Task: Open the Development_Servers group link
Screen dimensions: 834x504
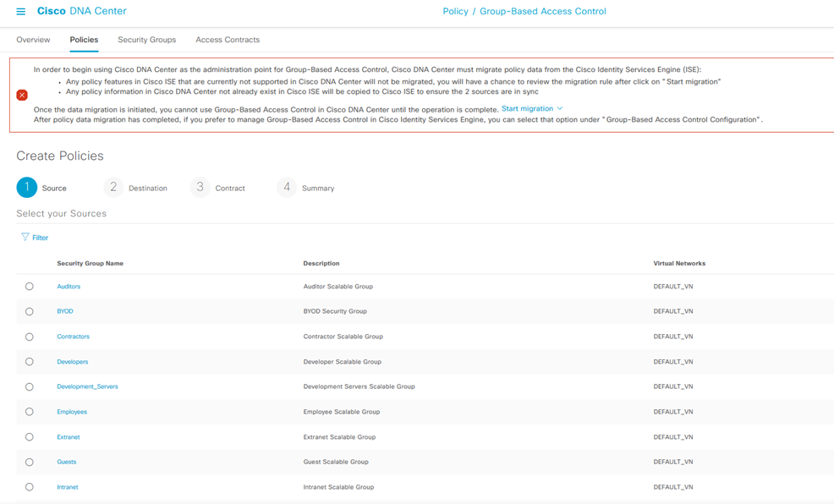Action: pos(87,386)
